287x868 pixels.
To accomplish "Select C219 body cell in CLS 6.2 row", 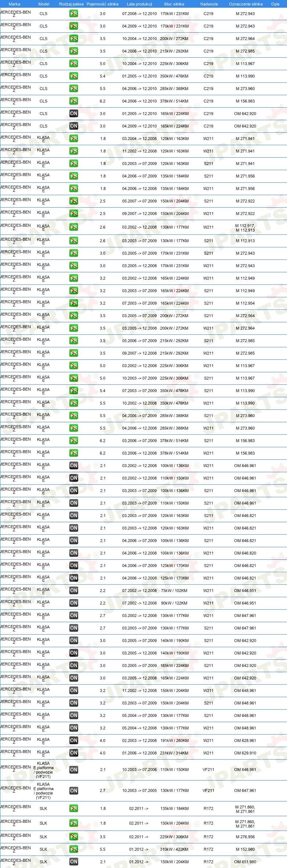I will tap(208, 101).
